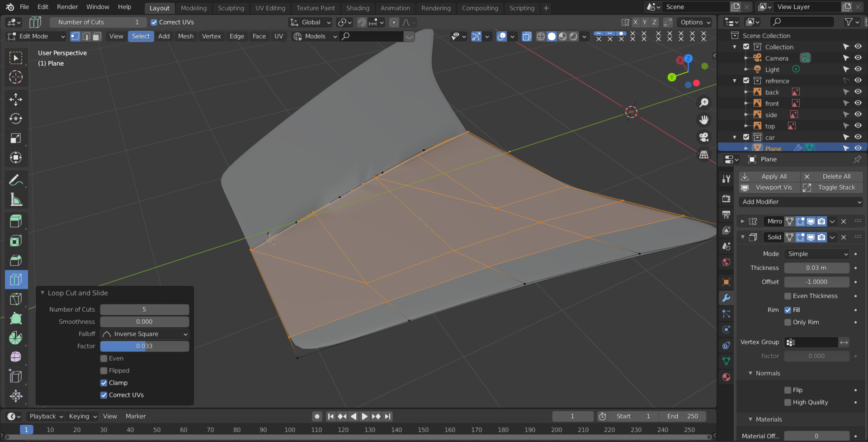This screenshot has width=868, height=442.
Task: Choose the Scale tool in toolbar
Action: coord(16,138)
